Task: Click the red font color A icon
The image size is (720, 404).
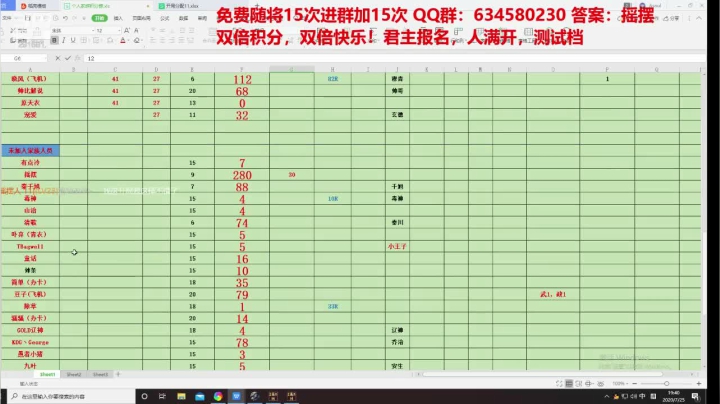Action: tap(123, 40)
